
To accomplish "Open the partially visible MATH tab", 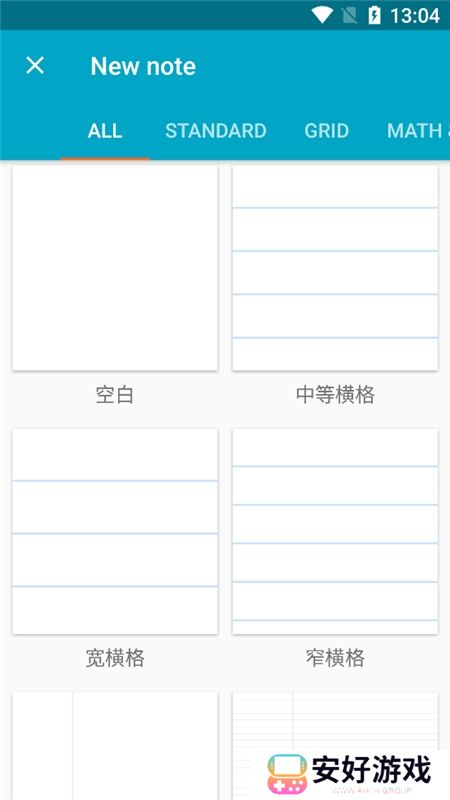I will click(x=417, y=131).
